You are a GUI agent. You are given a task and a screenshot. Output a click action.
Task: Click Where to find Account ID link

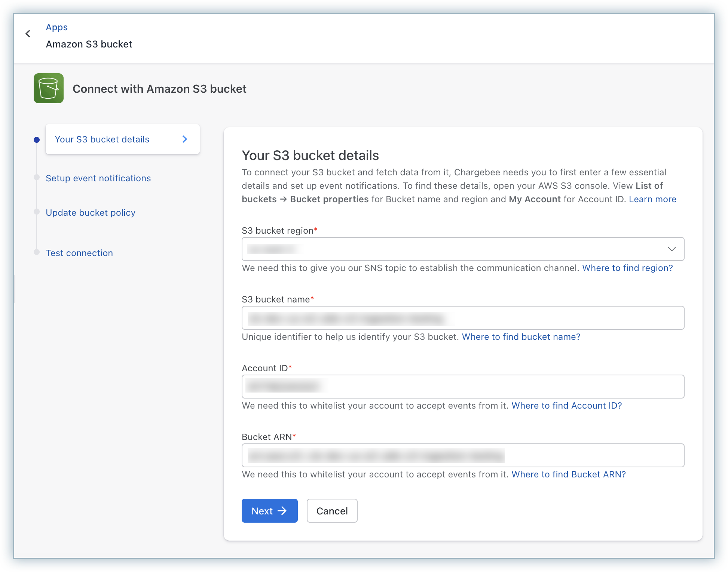click(x=566, y=406)
